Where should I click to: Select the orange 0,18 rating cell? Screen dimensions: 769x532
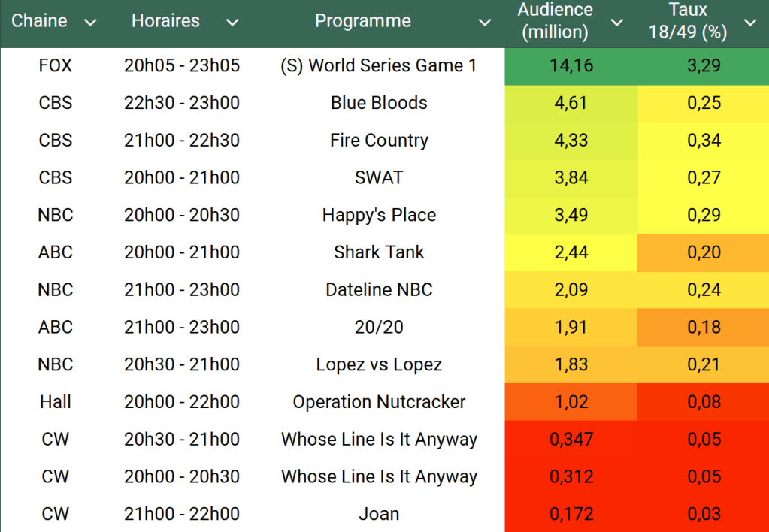(x=704, y=327)
